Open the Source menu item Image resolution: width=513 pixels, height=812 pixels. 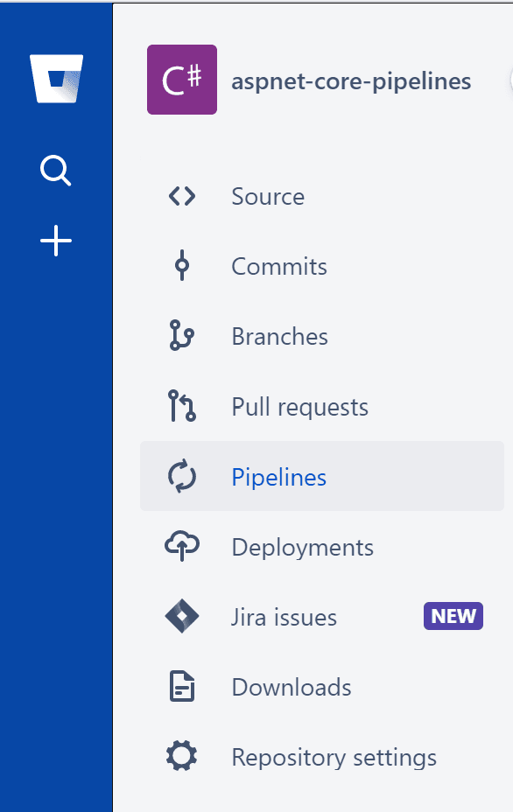268,196
